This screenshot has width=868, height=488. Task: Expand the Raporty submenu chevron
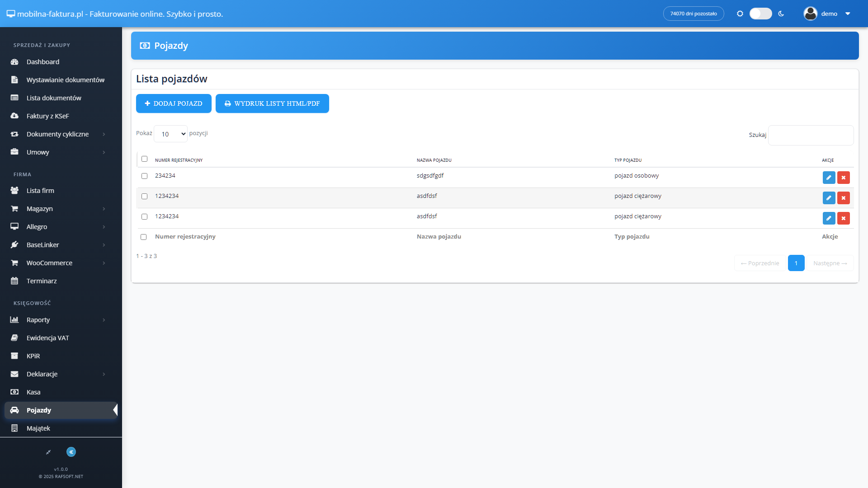click(x=104, y=320)
